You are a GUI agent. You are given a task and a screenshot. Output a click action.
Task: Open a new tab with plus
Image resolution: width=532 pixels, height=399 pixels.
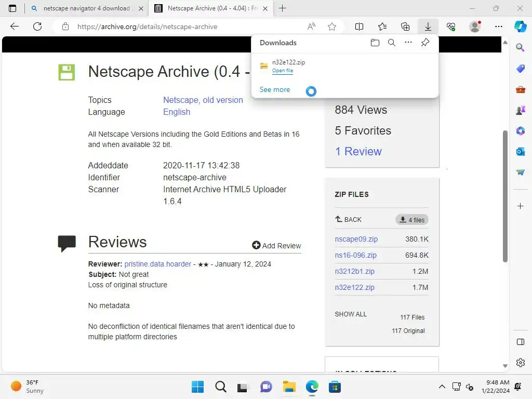click(x=282, y=8)
